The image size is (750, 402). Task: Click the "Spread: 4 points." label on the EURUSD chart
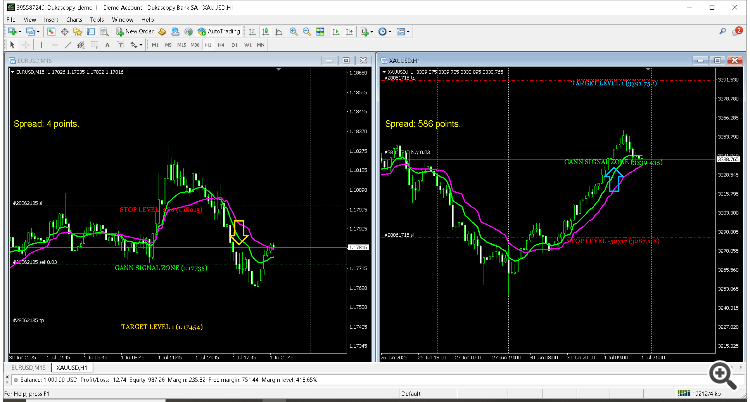click(x=46, y=124)
